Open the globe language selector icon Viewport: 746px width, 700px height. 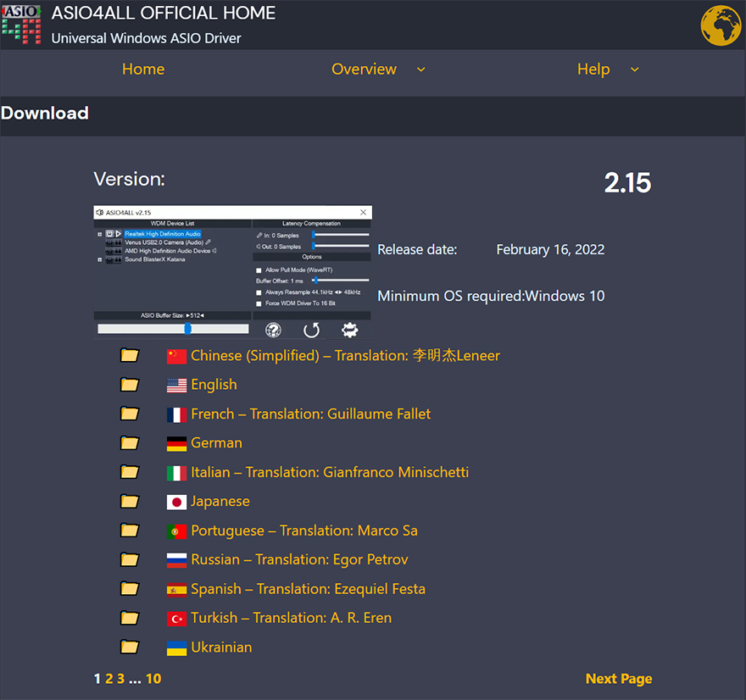point(721,25)
